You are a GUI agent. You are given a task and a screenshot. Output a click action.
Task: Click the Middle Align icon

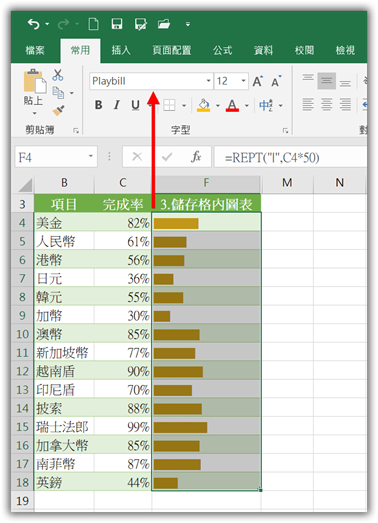click(327, 80)
